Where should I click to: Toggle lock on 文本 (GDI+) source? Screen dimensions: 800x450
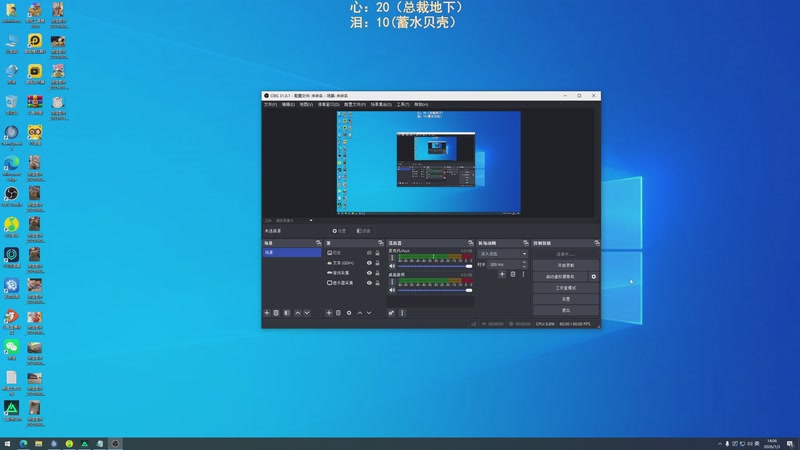click(378, 263)
